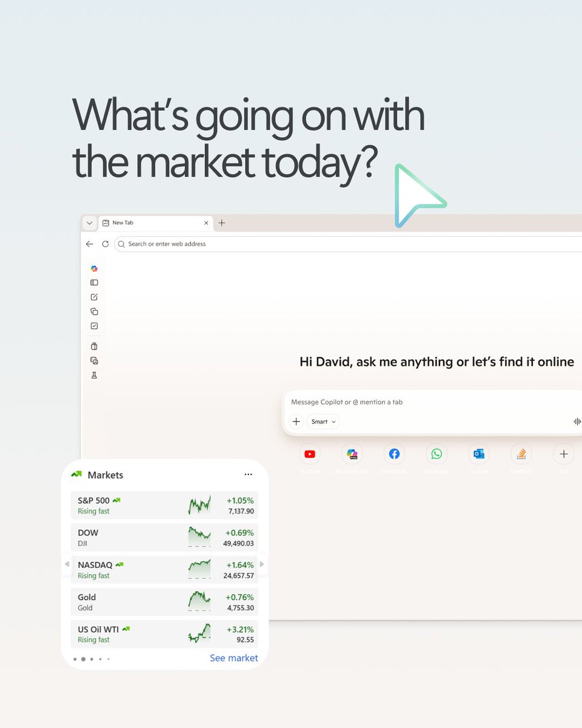582x728 pixels.
Task: Open the WhatsApp shortcut
Action: click(x=436, y=454)
